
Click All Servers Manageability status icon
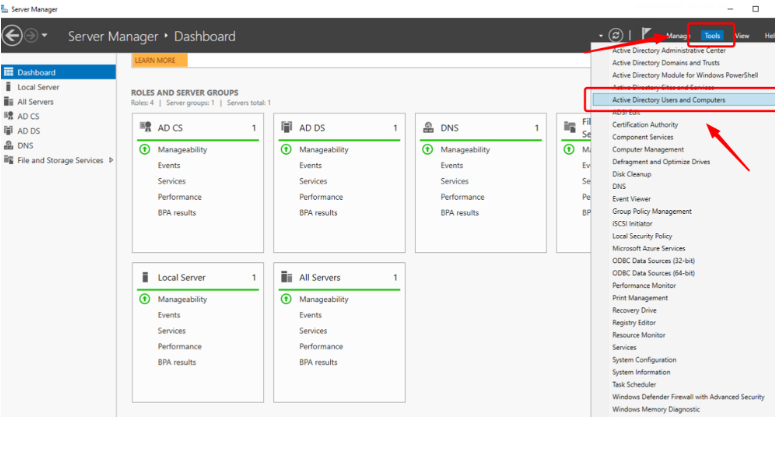[x=287, y=299]
